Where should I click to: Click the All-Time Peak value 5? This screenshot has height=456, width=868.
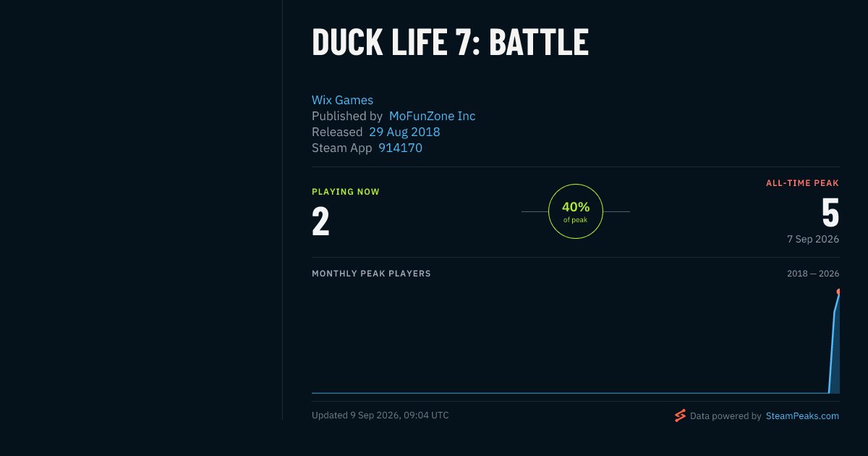[x=830, y=212]
